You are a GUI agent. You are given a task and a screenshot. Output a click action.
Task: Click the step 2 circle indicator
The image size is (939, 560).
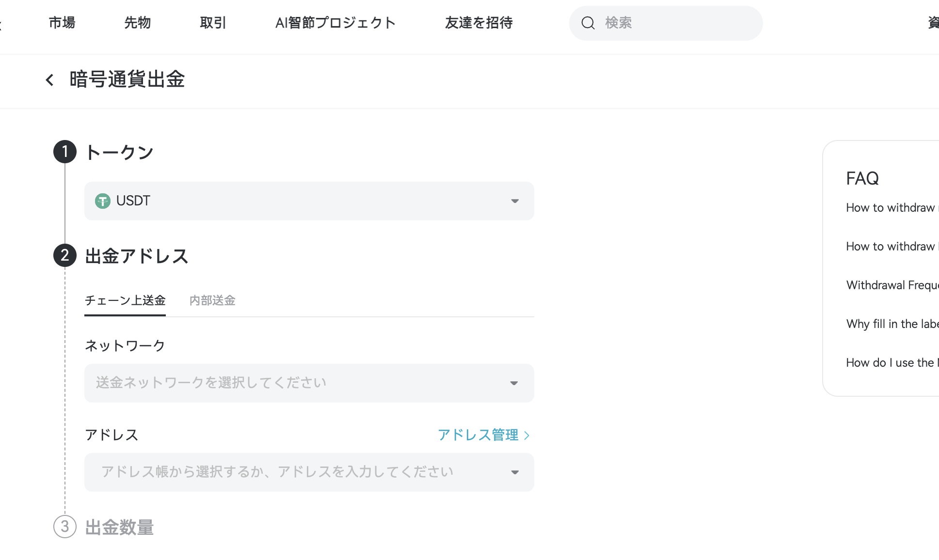coord(64,255)
